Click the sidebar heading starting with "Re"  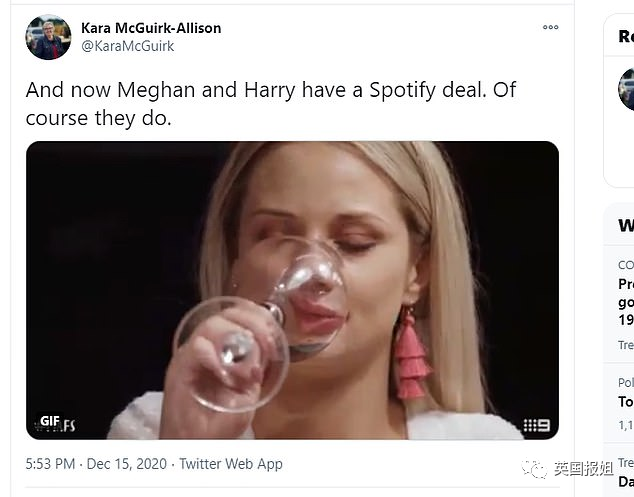(x=626, y=37)
